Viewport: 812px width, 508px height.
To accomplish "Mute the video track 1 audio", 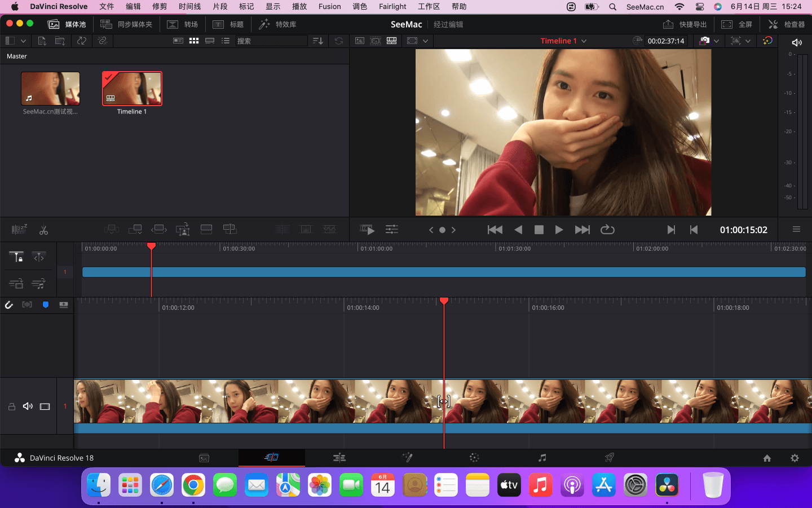I will click(28, 406).
